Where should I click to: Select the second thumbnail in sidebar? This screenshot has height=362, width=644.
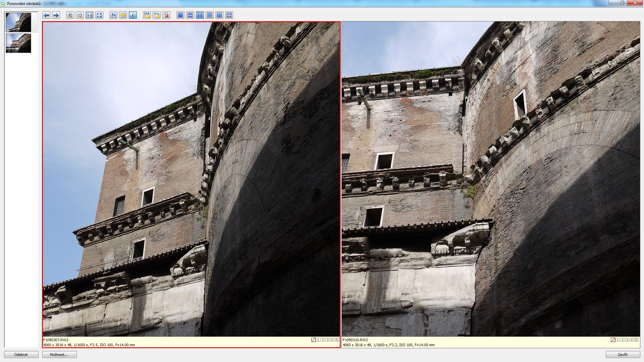(x=18, y=43)
